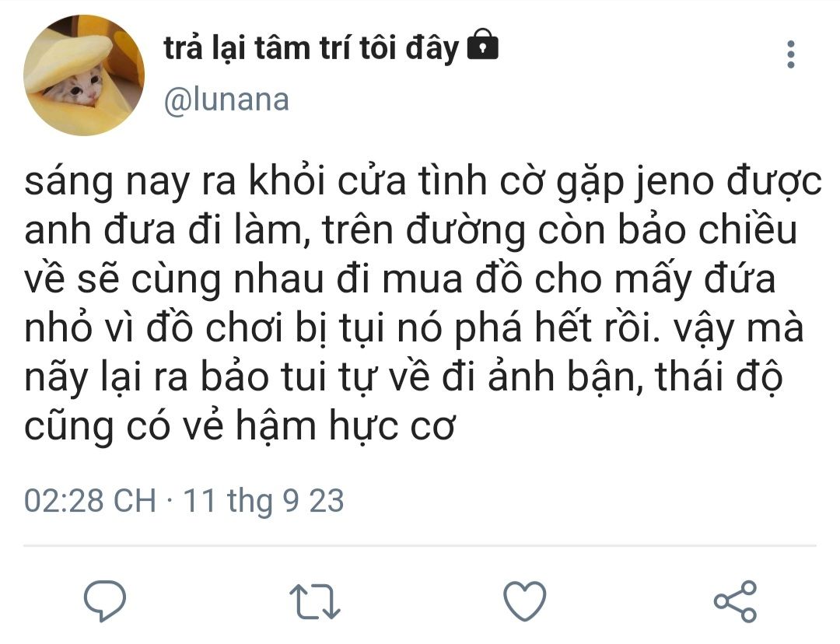Click the last line 'cũng có vẻ hậm hực cơ'
The width and height of the screenshot is (840, 644).
click(x=240, y=426)
